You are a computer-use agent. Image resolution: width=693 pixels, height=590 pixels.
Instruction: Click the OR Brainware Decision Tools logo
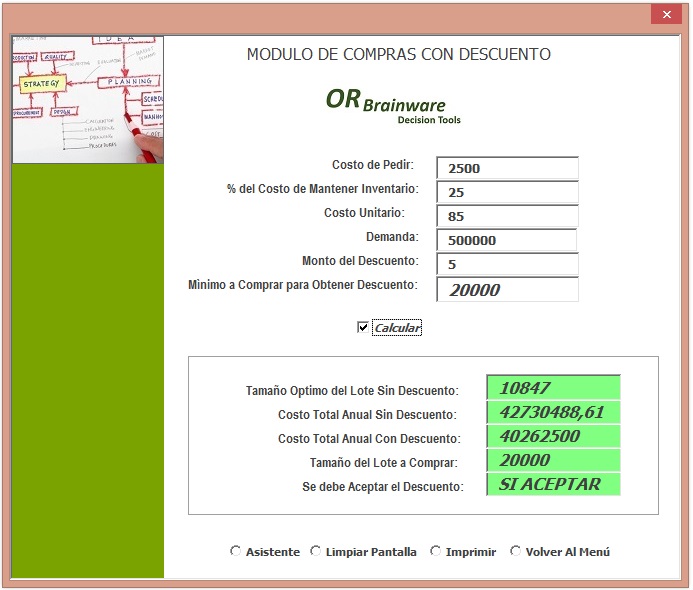[393, 104]
